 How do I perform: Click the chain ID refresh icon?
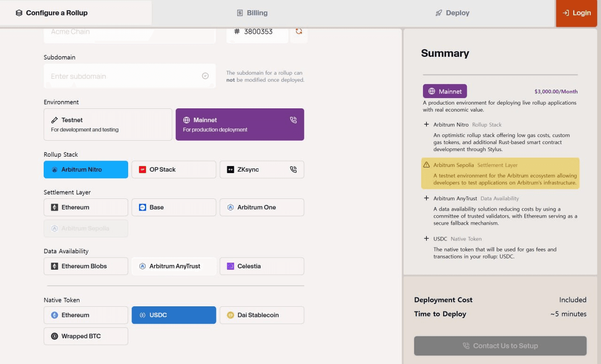[299, 31]
